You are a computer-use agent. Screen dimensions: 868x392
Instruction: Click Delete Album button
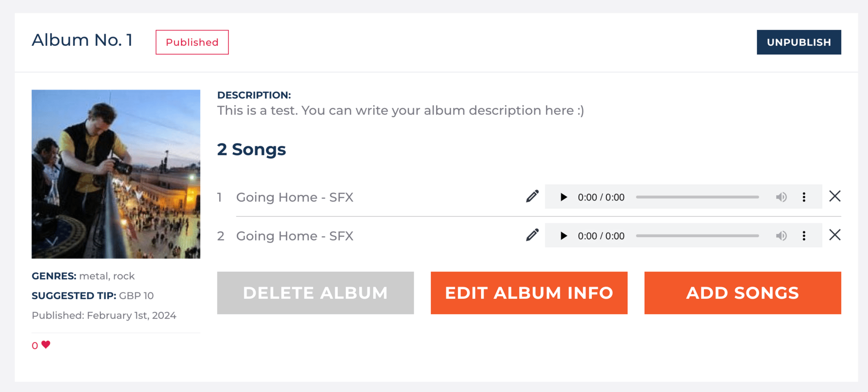point(315,293)
